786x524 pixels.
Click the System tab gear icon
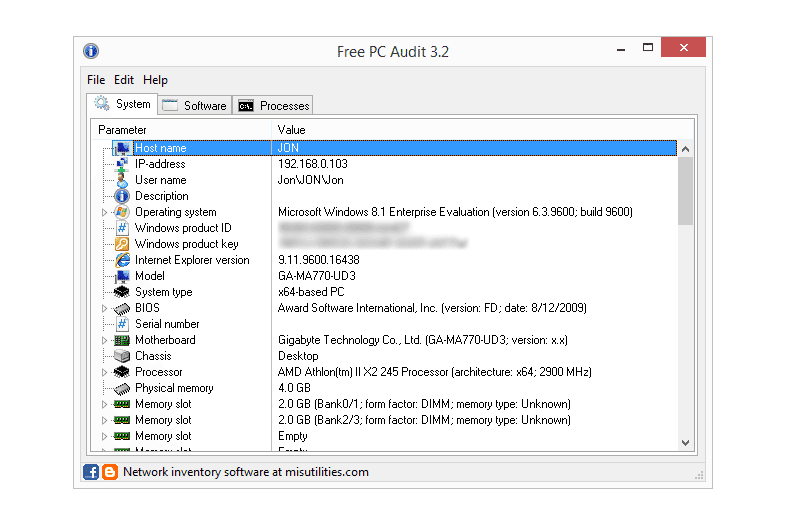(x=102, y=103)
